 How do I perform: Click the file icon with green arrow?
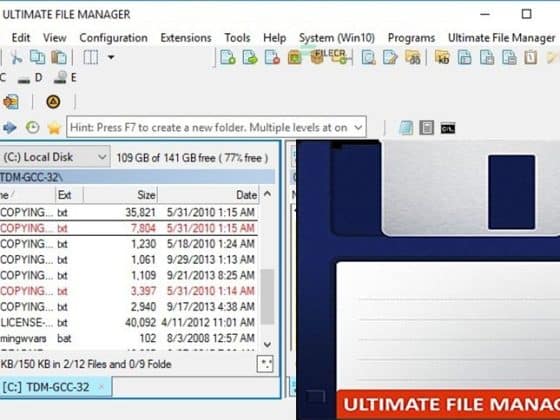click(250, 57)
